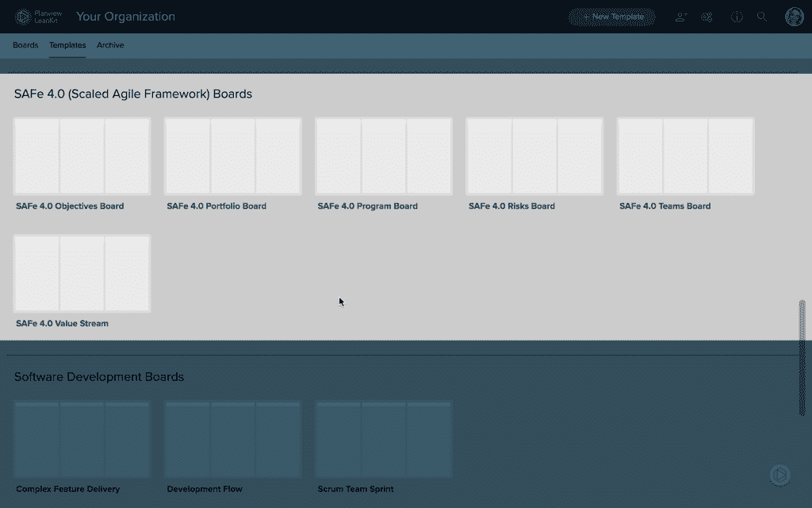
Task: Open the SAFe 4.0 Objectives Board thumbnail
Action: coord(82,156)
